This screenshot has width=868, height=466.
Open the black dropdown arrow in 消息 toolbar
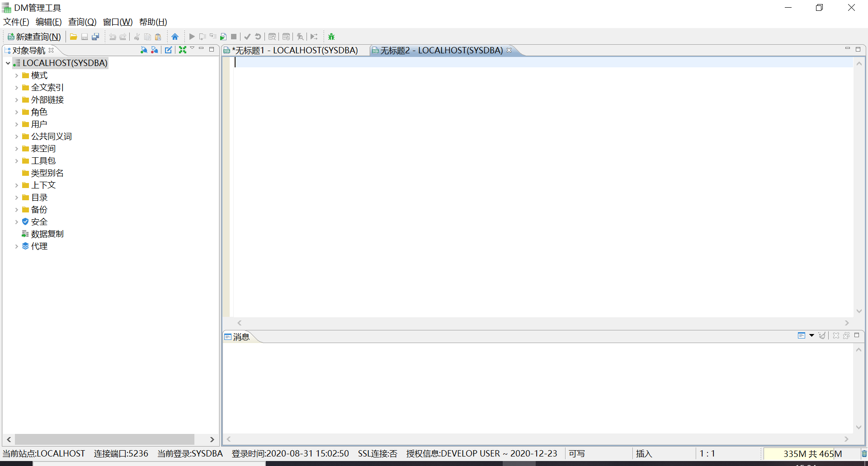point(811,335)
